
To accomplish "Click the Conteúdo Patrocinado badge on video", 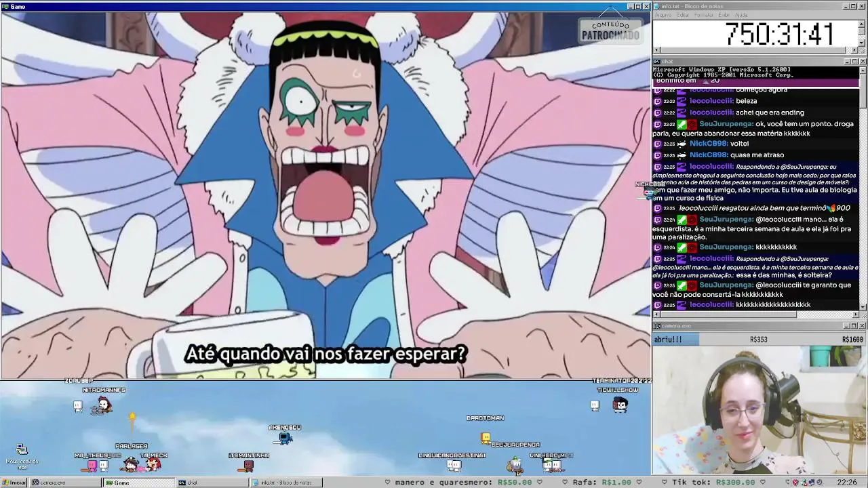I will coord(610,30).
